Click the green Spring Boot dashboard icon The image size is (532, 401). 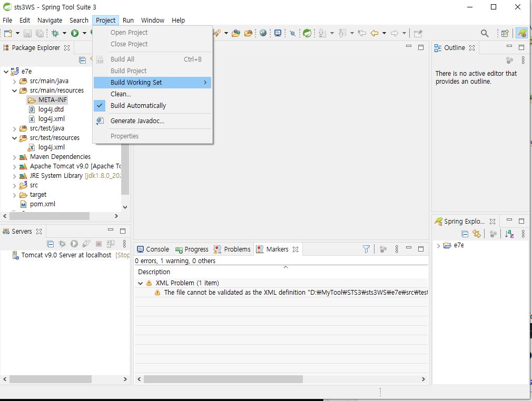click(x=307, y=33)
